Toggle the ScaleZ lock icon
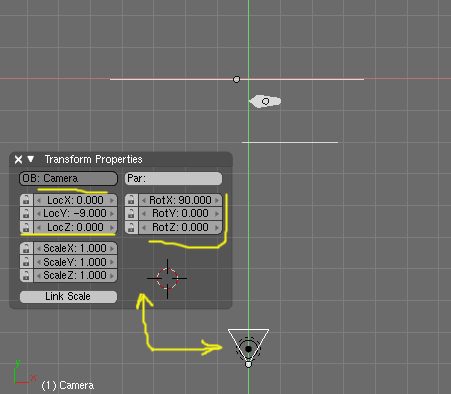 tap(26, 275)
